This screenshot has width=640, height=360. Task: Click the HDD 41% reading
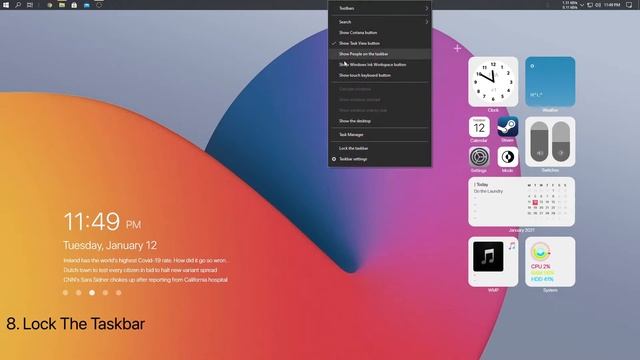(x=542, y=279)
